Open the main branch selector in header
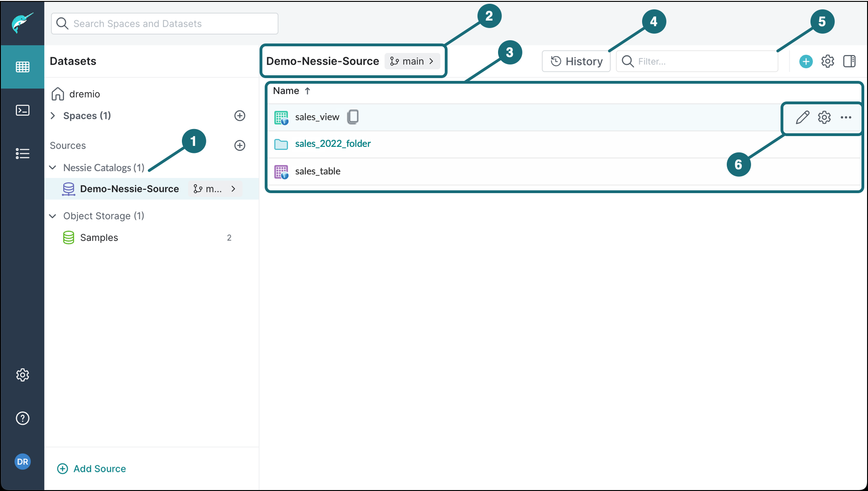The image size is (868, 491). (x=412, y=61)
